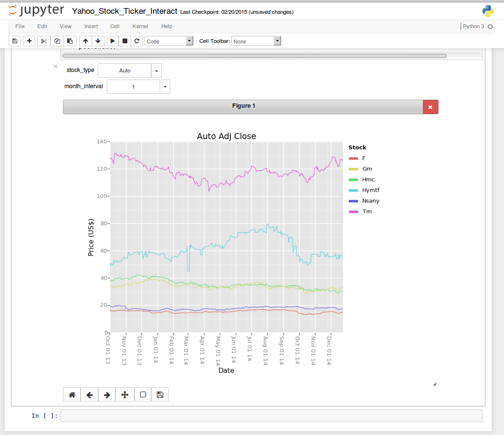504x435 pixels.
Task: Expand the month_interval dropdown arrow
Action: (165, 87)
